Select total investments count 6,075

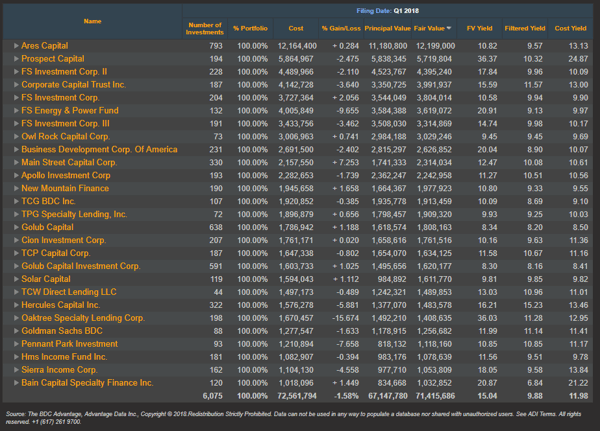click(213, 396)
